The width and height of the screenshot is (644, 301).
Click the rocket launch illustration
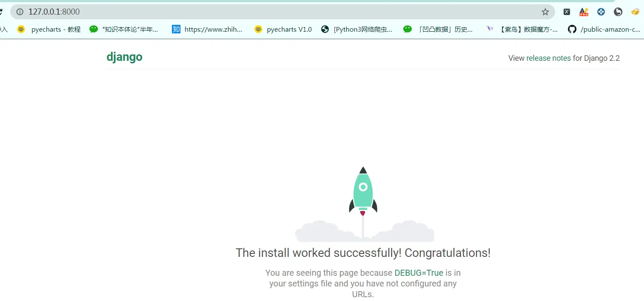coord(364,204)
